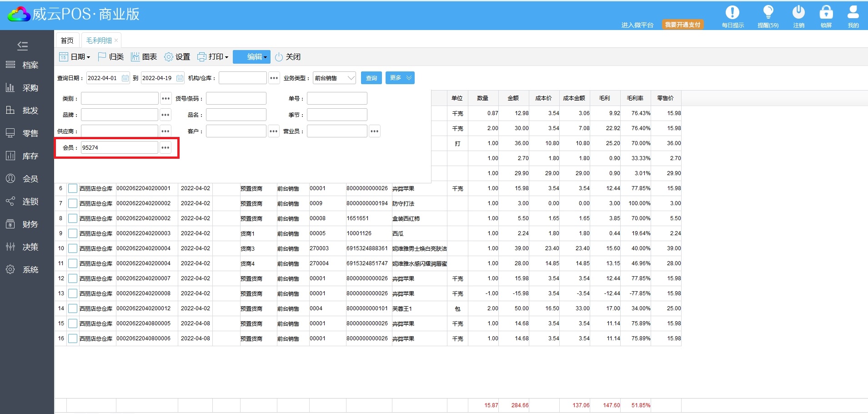
Task: Click ellipsis button next to 供应商 field
Action: (x=166, y=131)
